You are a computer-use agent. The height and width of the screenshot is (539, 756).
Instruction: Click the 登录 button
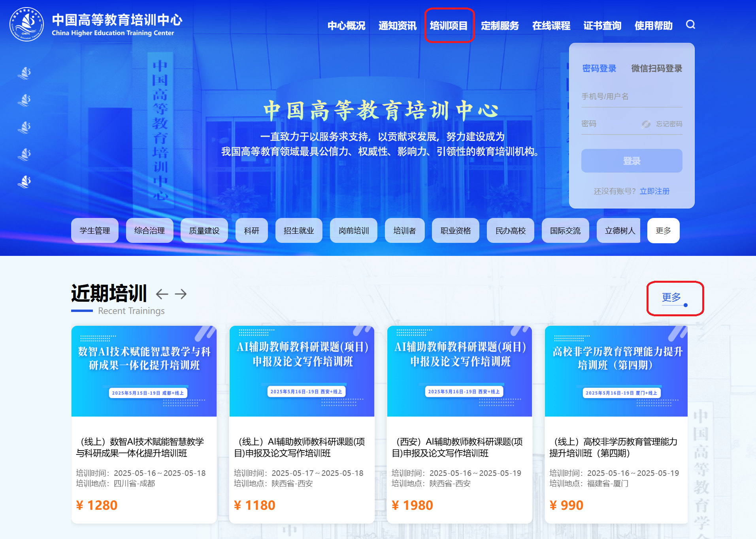click(632, 161)
